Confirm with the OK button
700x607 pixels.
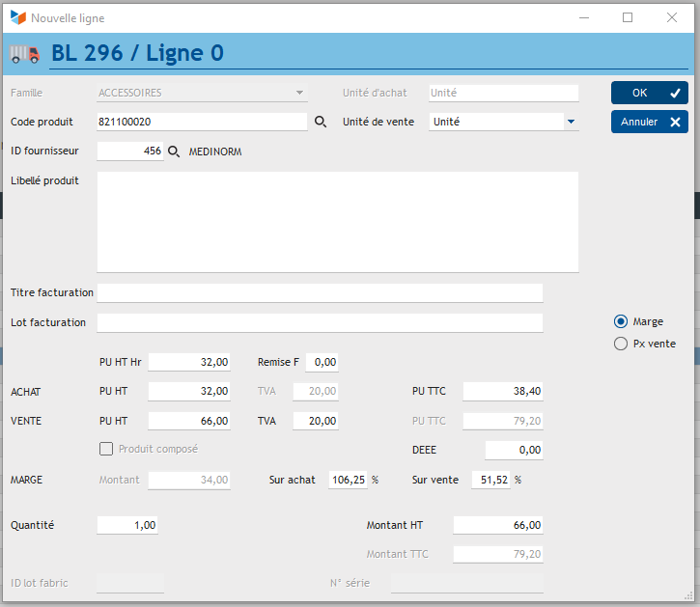tap(649, 93)
